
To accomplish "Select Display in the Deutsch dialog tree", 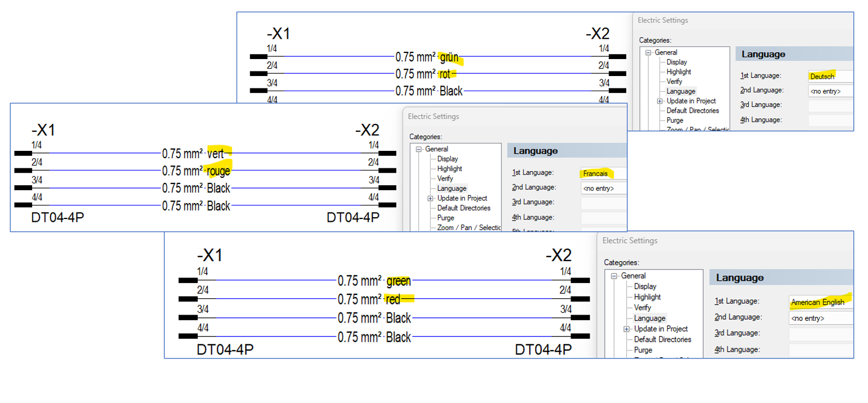I will (676, 62).
